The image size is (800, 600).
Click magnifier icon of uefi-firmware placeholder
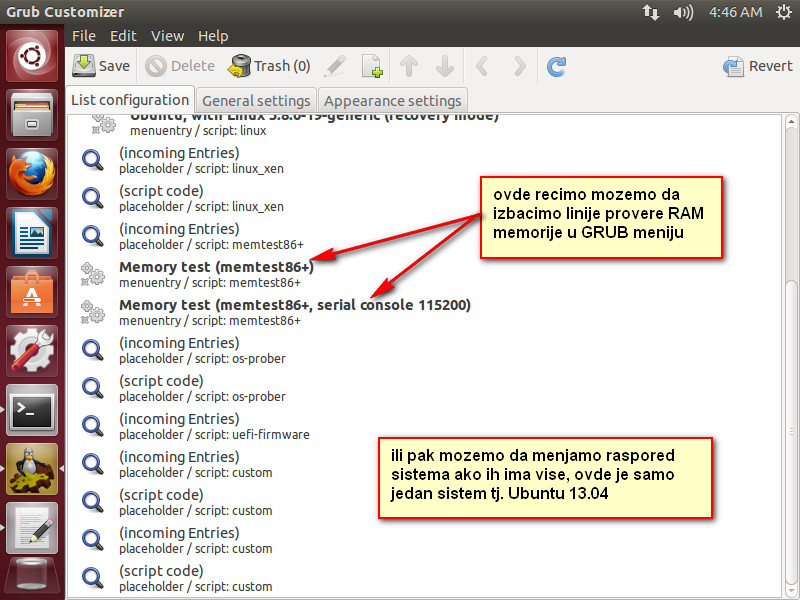[x=92, y=426]
